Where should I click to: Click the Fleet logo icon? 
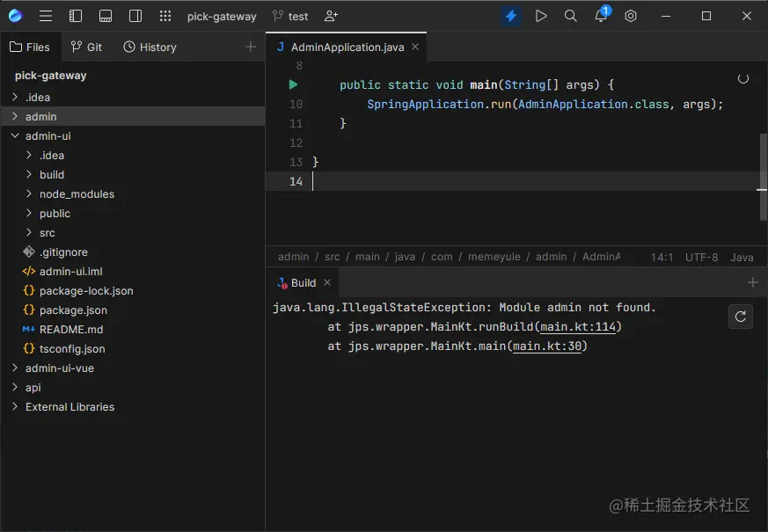pos(15,16)
